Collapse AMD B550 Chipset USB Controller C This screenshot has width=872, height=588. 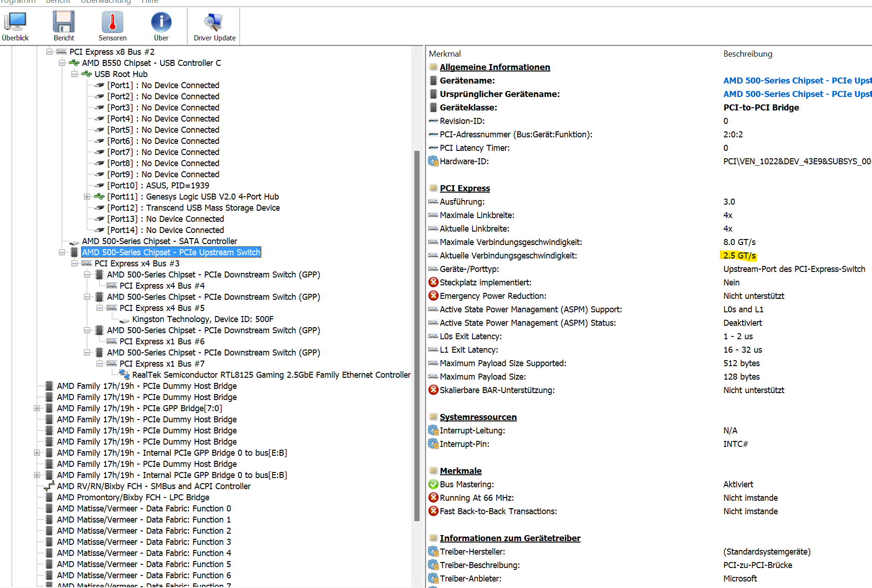coord(62,63)
